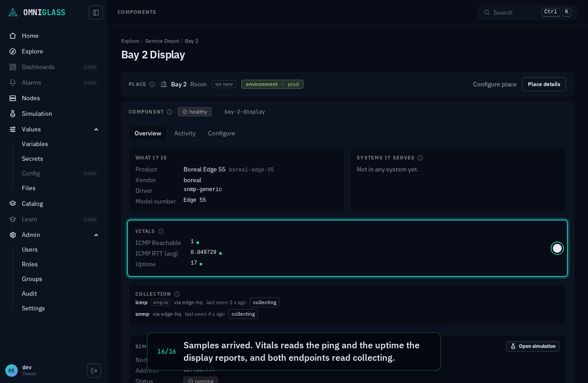Click the Service Depot breadcrumb link
This screenshot has height=383, width=588.
pos(162,41)
